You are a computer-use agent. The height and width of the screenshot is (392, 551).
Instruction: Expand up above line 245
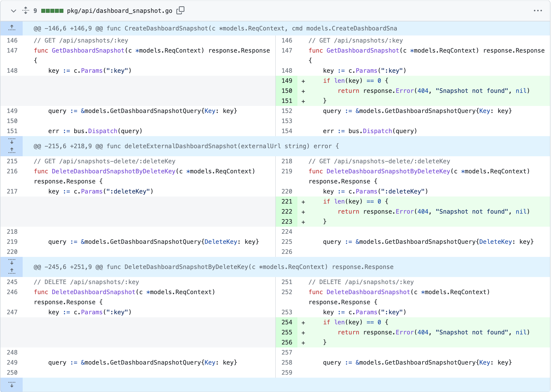click(12, 271)
